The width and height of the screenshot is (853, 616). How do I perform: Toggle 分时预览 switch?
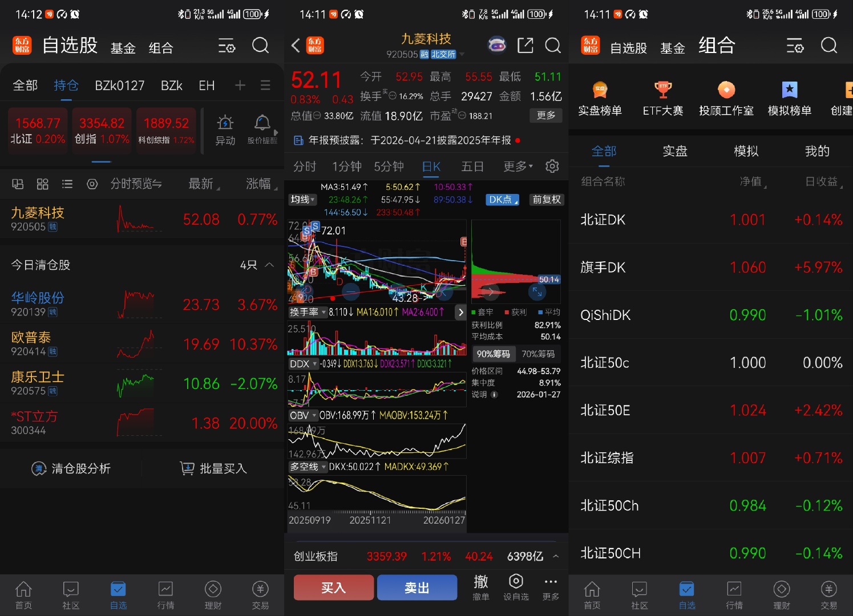[x=136, y=184]
